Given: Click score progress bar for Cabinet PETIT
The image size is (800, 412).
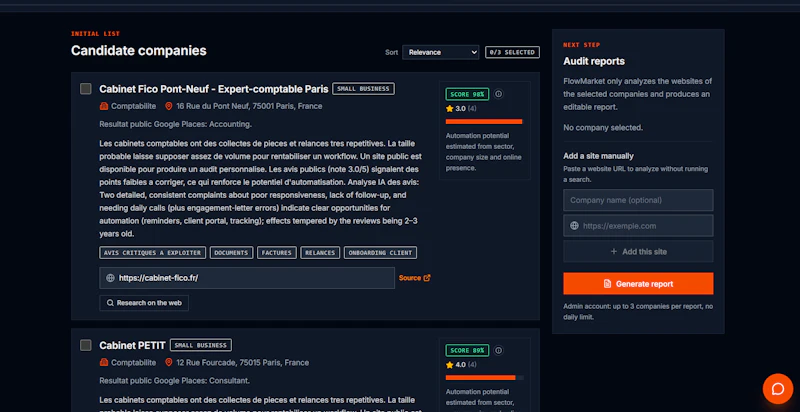Looking at the screenshot, I should [x=485, y=377].
